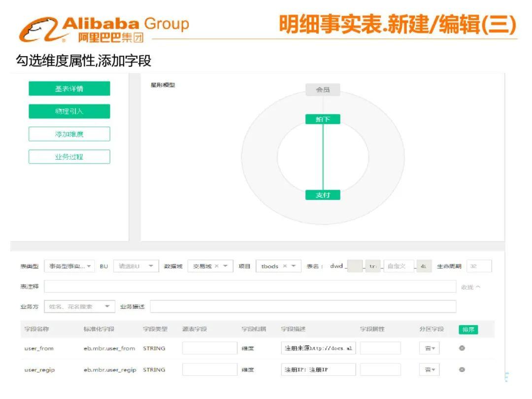
Task: Click 字段描述 field for user_from row
Action: click(318, 348)
